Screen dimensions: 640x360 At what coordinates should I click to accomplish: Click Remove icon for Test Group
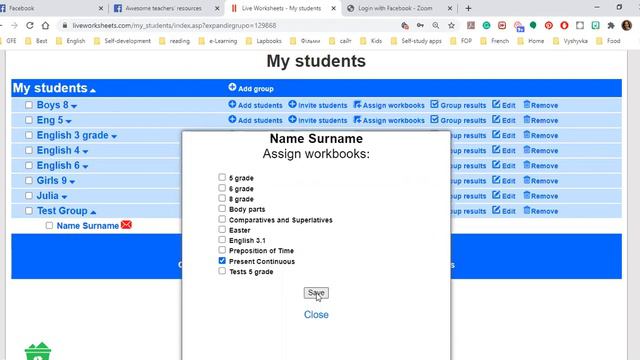[527, 210]
